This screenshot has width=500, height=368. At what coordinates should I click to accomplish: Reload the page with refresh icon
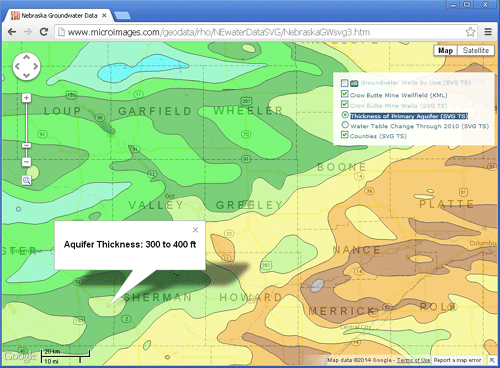tap(44, 32)
